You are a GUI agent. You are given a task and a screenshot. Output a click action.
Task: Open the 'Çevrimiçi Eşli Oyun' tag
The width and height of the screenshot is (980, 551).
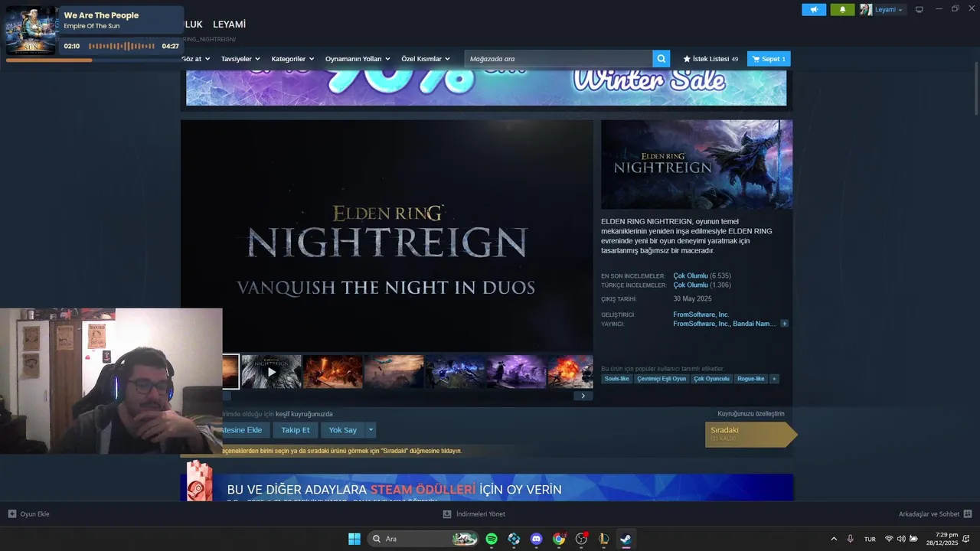(x=661, y=379)
